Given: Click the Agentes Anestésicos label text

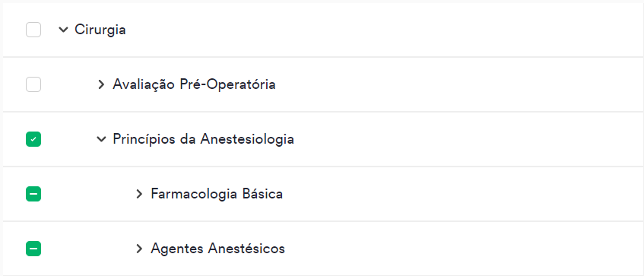Looking at the screenshot, I should (217, 249).
